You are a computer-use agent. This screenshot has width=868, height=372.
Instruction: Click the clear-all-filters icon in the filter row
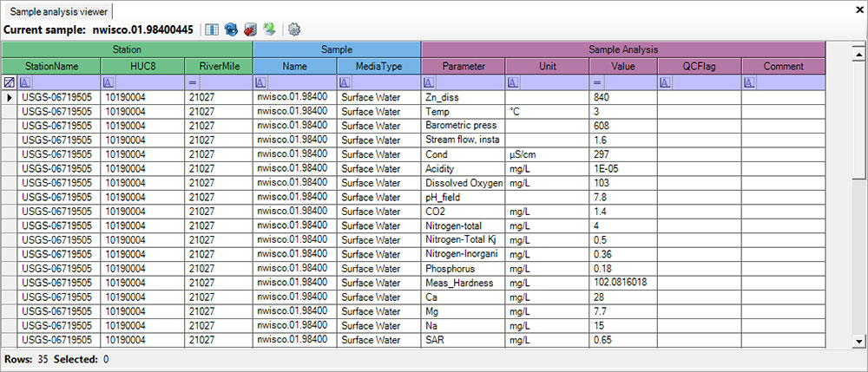[9, 82]
